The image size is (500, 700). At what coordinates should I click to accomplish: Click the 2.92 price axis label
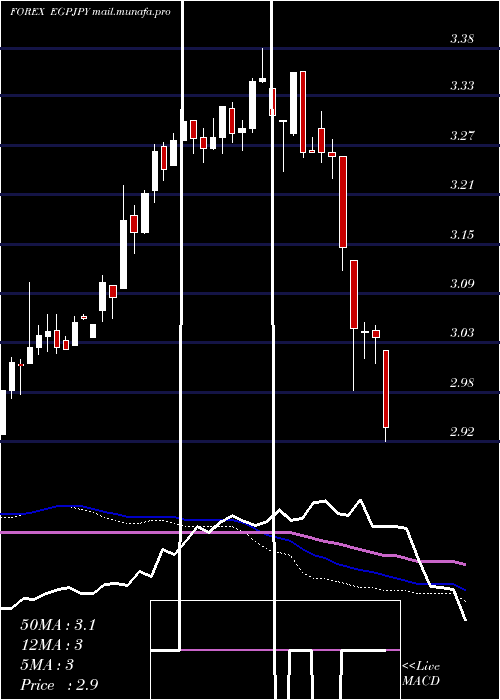(462, 432)
